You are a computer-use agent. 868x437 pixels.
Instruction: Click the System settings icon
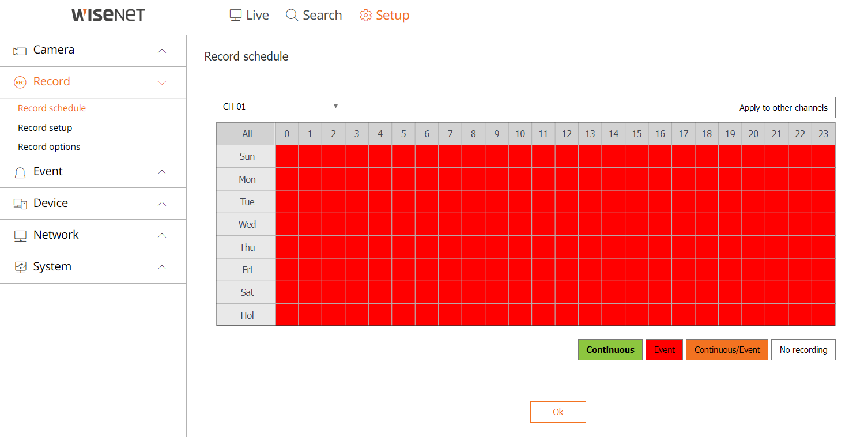(x=20, y=268)
